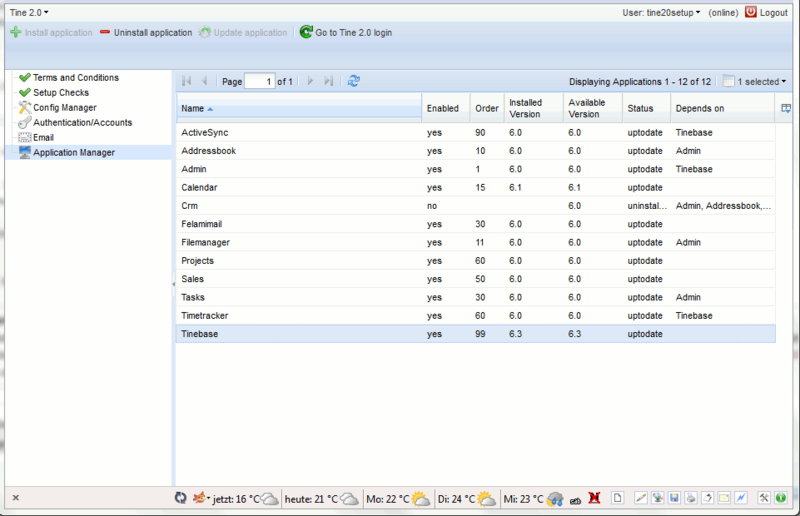Select the Timetracker application row

476,315
